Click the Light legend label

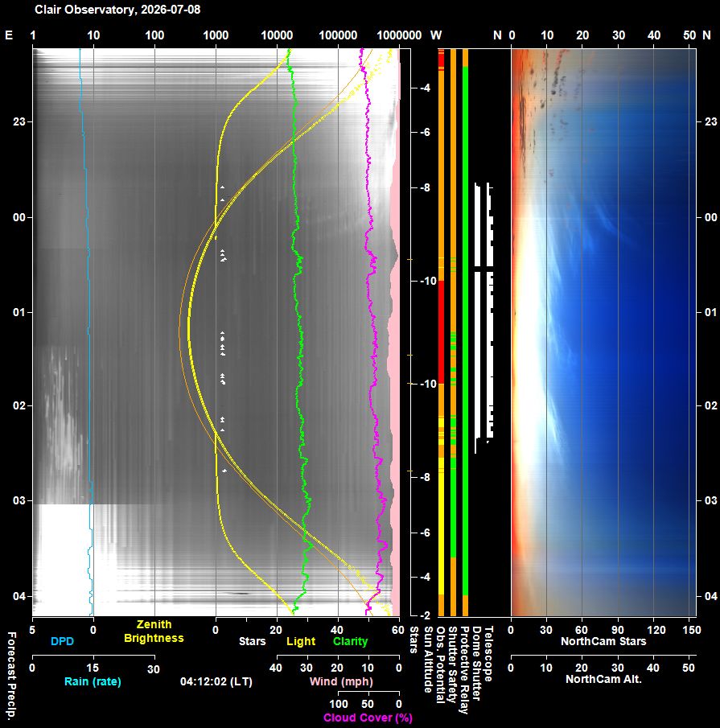[301, 641]
